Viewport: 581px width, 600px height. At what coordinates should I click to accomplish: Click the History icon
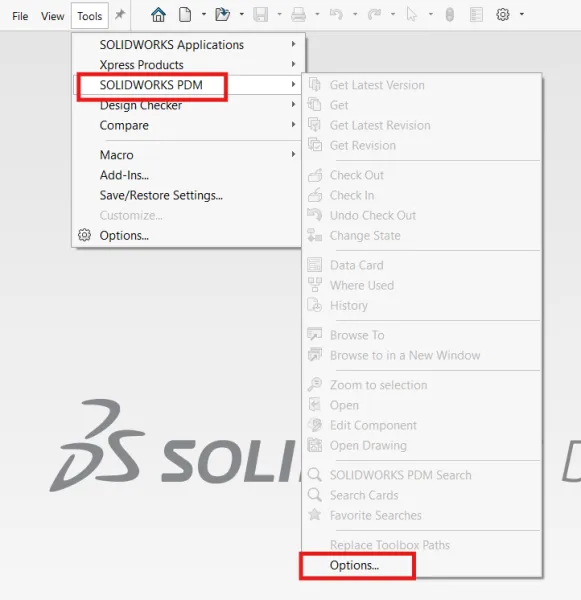tap(315, 305)
